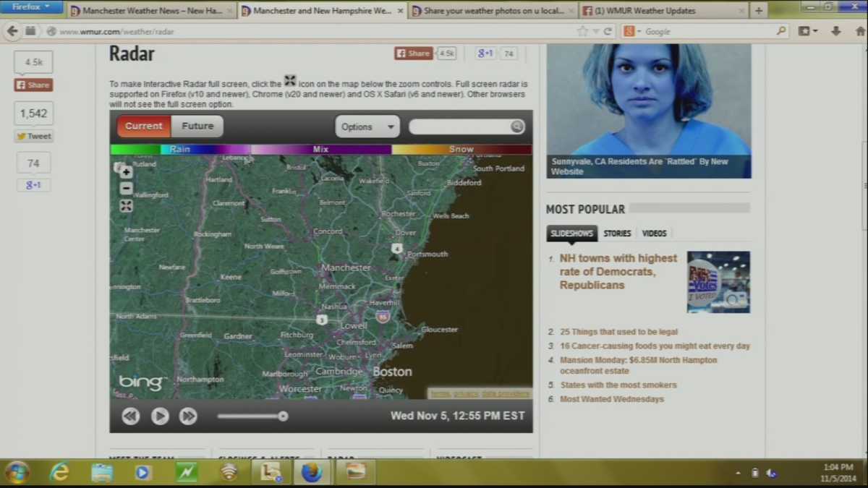Adjust the radar timeline slider
The width and height of the screenshot is (868, 488).
(x=283, y=416)
